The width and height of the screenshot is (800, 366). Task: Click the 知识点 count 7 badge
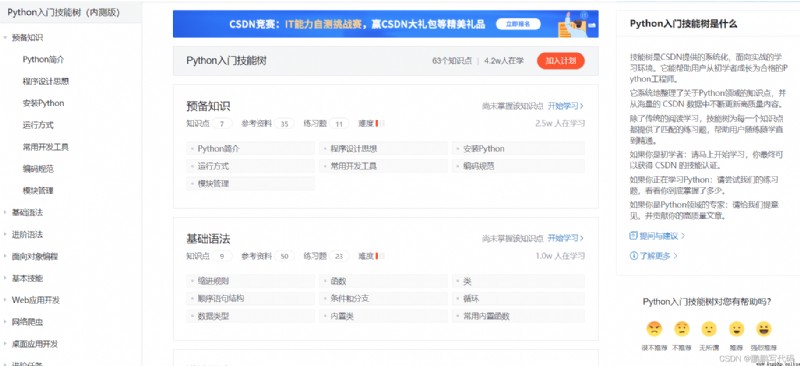222,124
